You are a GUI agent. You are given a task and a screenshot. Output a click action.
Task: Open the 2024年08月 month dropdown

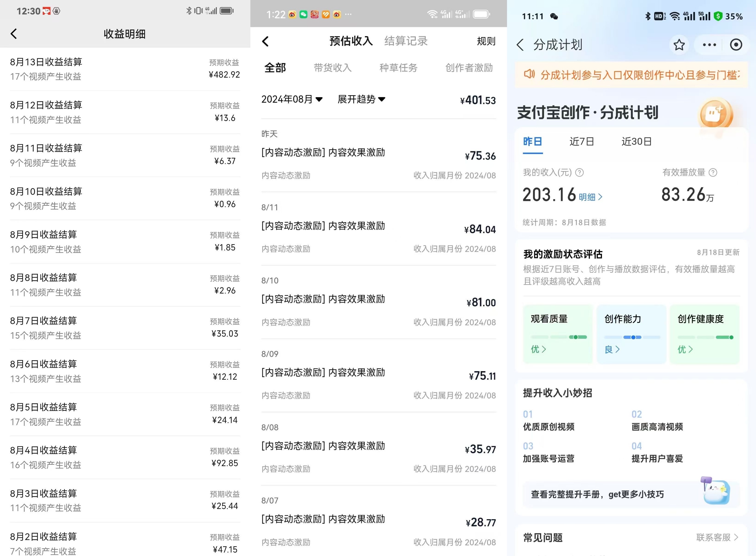[x=292, y=99]
